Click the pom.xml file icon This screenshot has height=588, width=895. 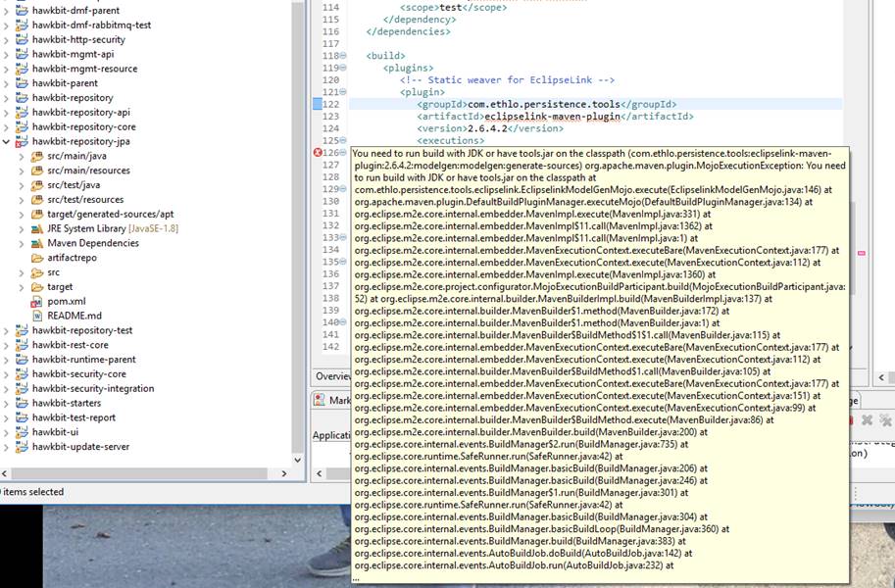(x=36, y=302)
